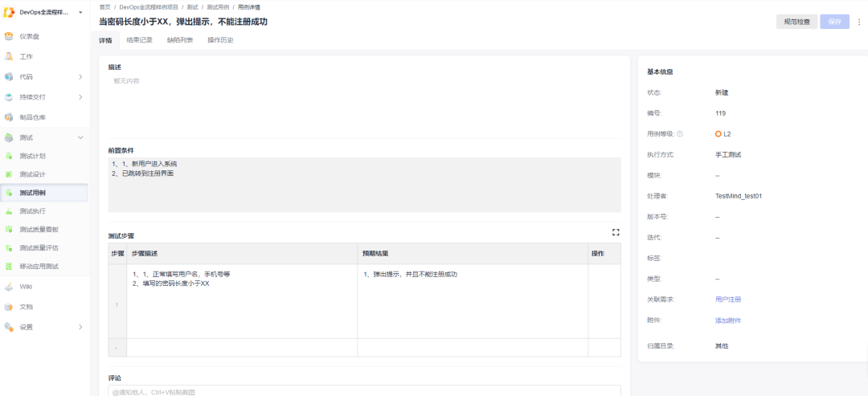Expand the 持续交付 menu chevron
Viewport: 868px width, 396px height.
tap(80, 96)
